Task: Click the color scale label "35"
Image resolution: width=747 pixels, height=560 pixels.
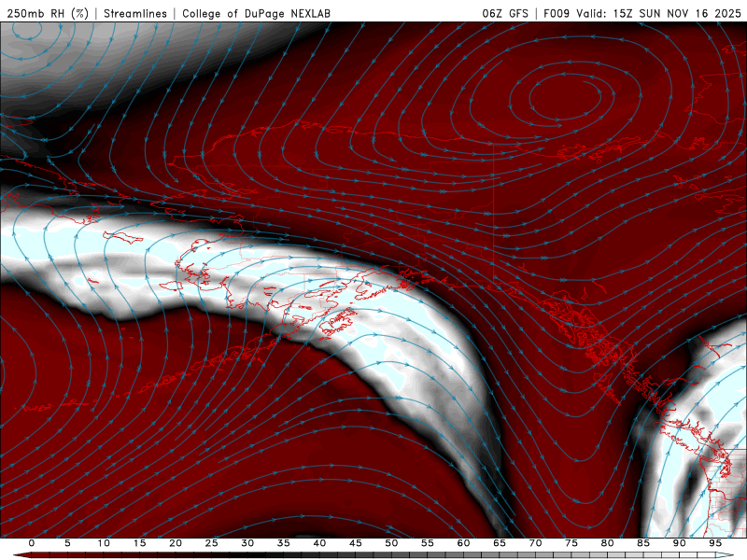Action: click(284, 543)
